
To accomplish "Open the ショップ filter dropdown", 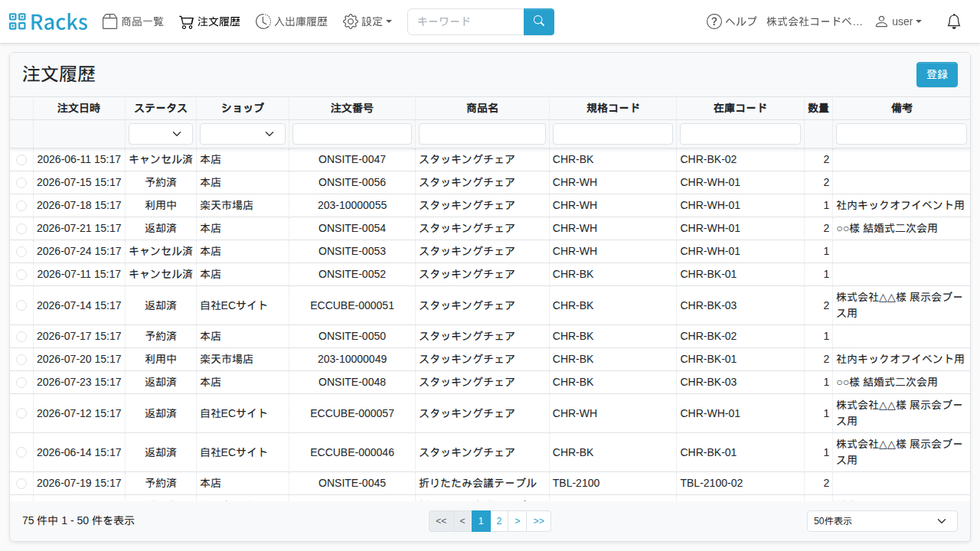I will [243, 134].
